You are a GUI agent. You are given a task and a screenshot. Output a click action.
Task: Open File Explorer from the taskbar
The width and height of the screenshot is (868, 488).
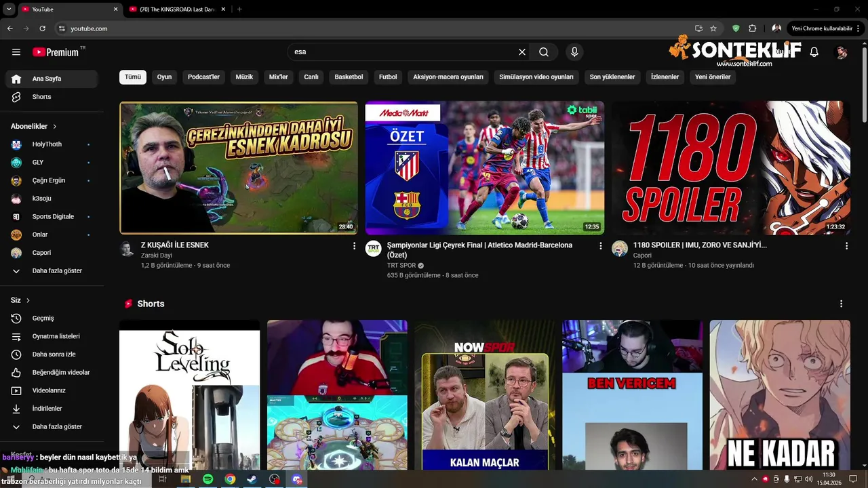(x=185, y=479)
